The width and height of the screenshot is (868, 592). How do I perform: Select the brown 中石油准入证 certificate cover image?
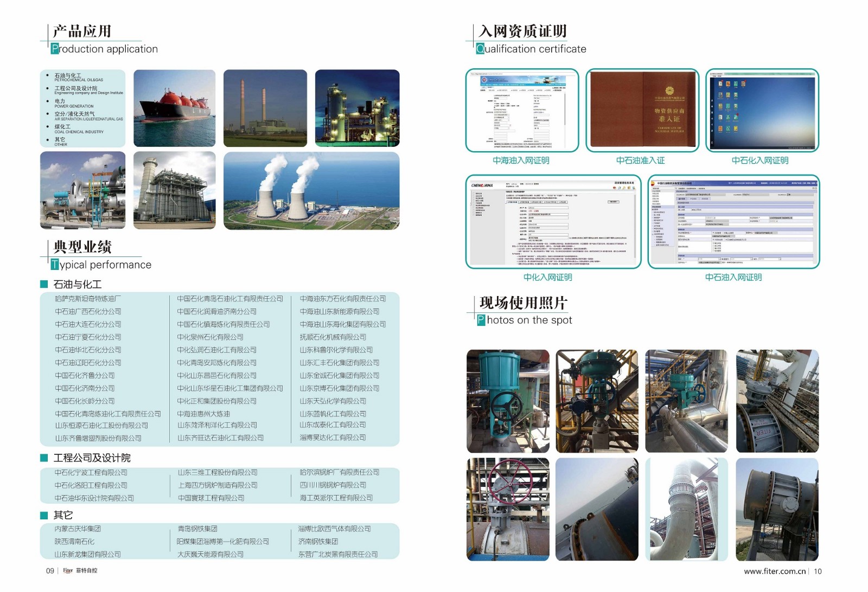click(x=642, y=110)
